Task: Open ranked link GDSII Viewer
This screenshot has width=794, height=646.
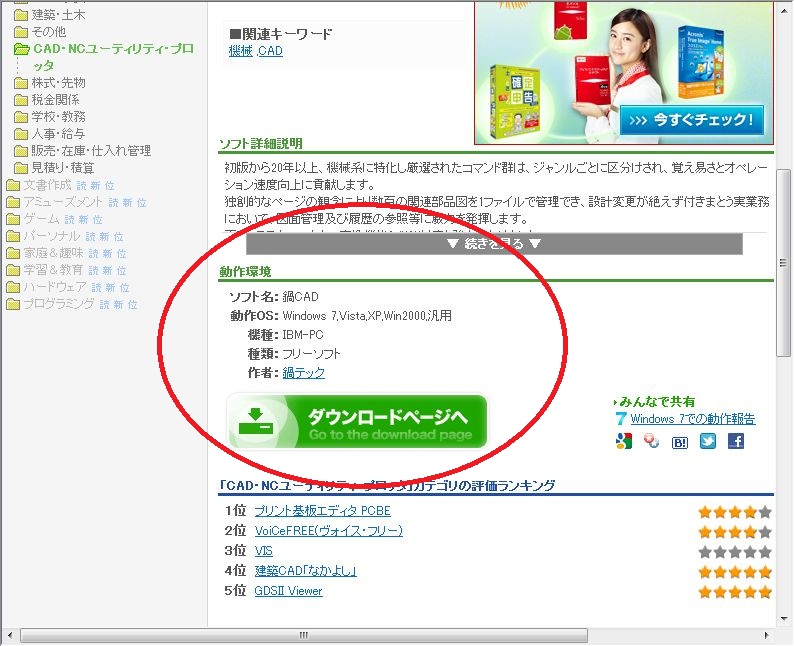Action: pos(288,591)
